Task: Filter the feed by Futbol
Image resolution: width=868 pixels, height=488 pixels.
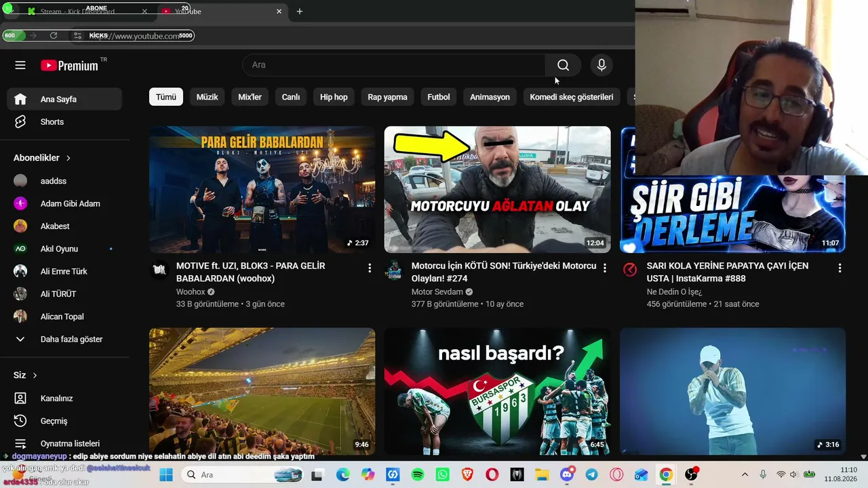Action: tap(439, 97)
